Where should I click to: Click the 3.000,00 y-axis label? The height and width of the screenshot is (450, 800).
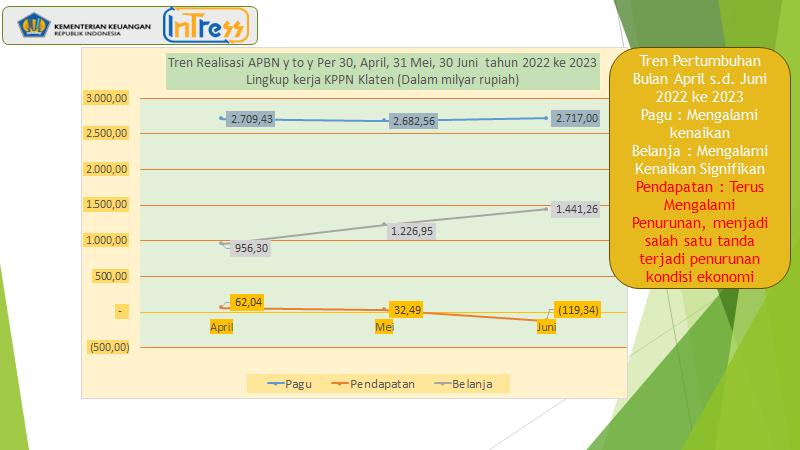click(x=107, y=98)
